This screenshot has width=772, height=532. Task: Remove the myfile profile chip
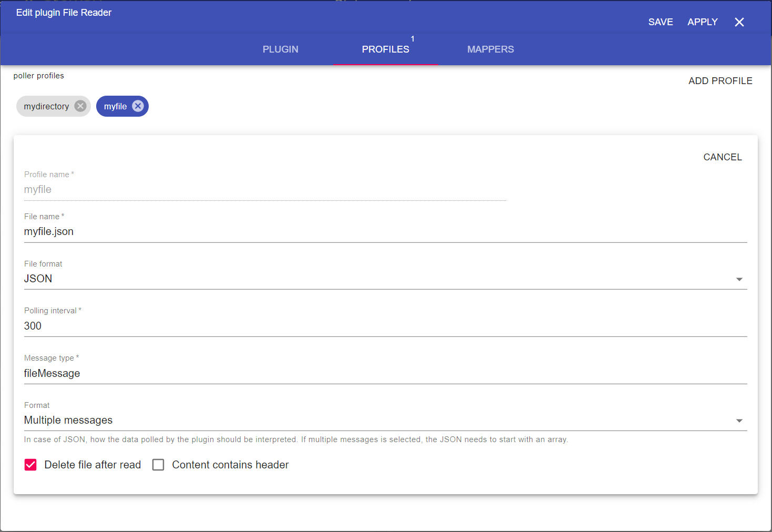tap(138, 106)
